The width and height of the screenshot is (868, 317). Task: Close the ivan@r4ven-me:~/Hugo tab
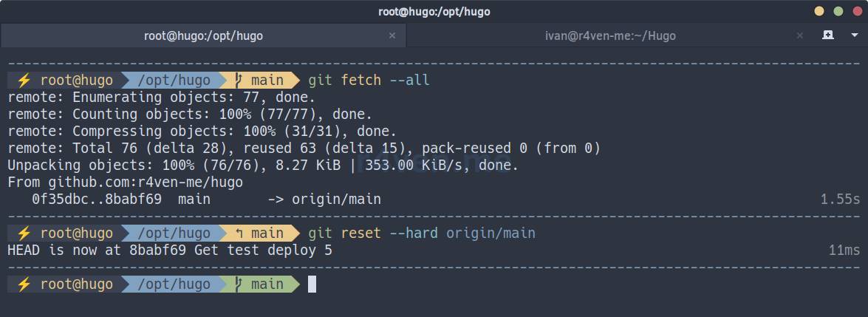(x=799, y=35)
